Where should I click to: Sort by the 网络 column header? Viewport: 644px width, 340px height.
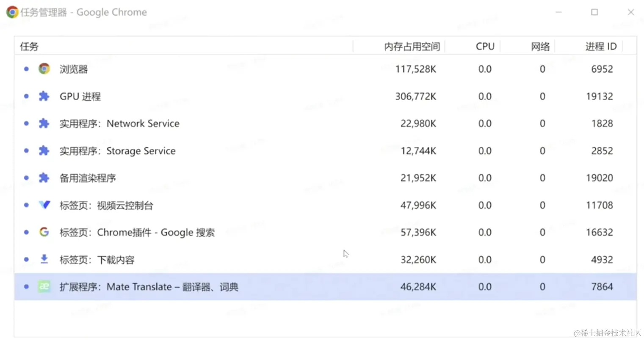tap(540, 47)
